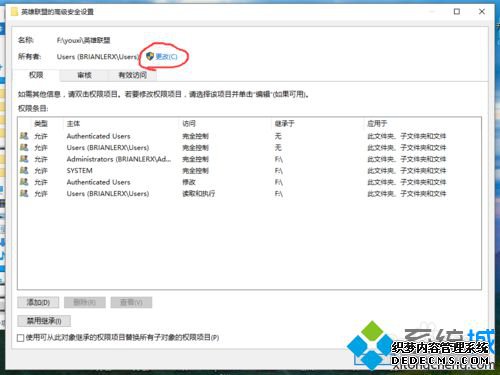Maximize the advanced security settings window
This screenshot has width=500, height=375.
click(457, 12)
